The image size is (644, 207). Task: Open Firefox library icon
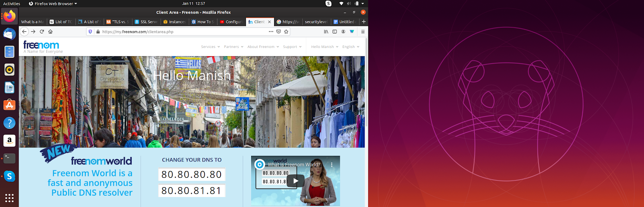[x=326, y=31]
